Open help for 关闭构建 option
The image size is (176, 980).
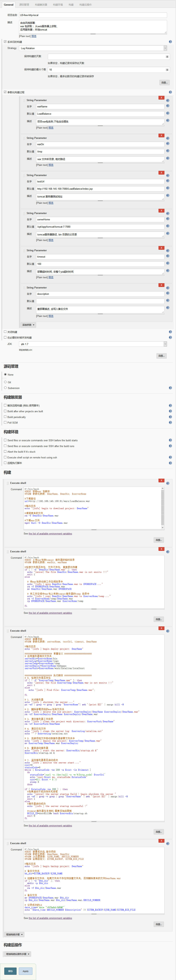click(170, 332)
